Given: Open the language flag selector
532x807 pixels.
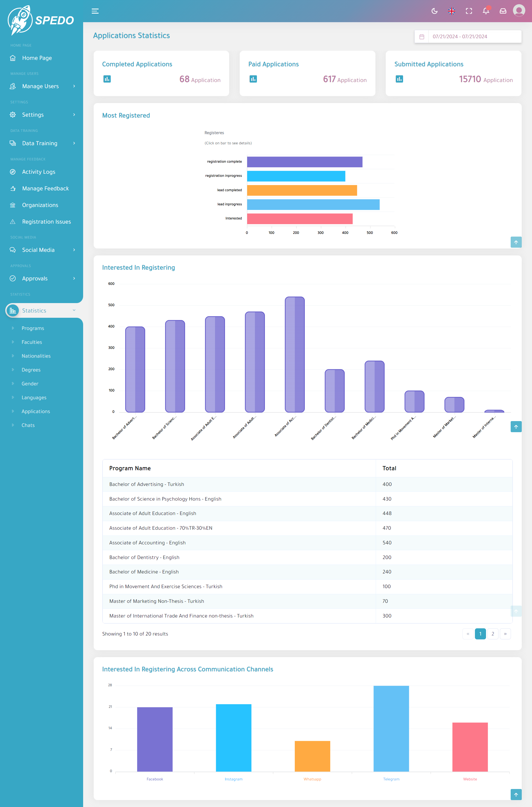Looking at the screenshot, I should (x=452, y=11).
